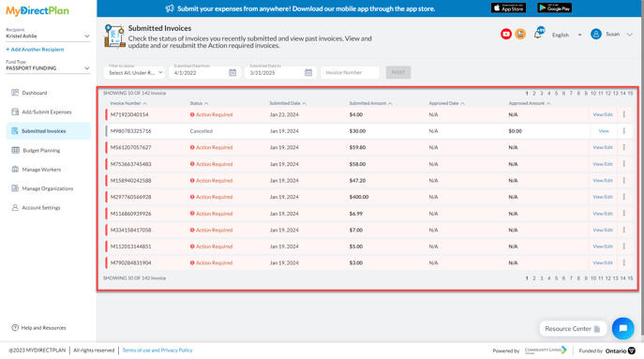644x359 pixels.
Task: Open the notifications bell
Action: (538, 35)
